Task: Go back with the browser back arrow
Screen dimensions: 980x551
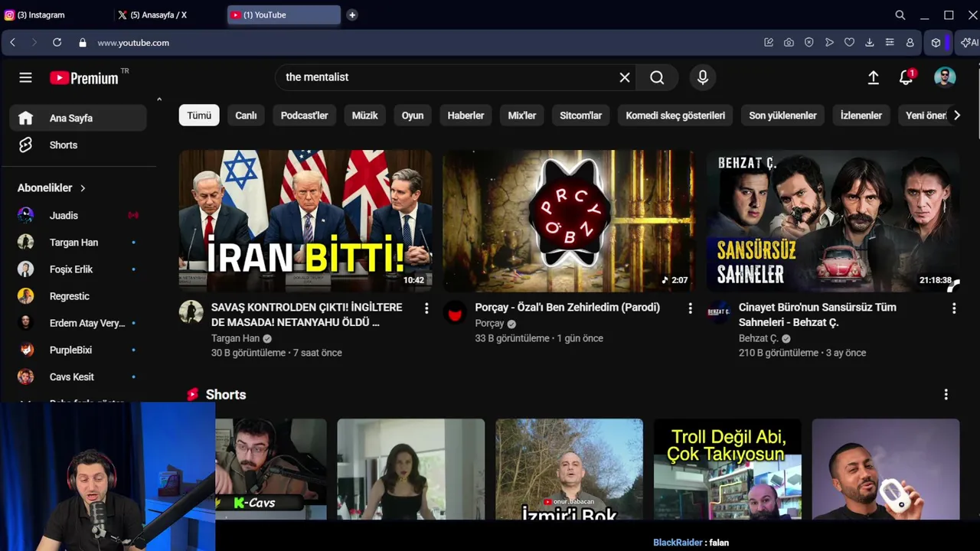Action: pos(12,43)
